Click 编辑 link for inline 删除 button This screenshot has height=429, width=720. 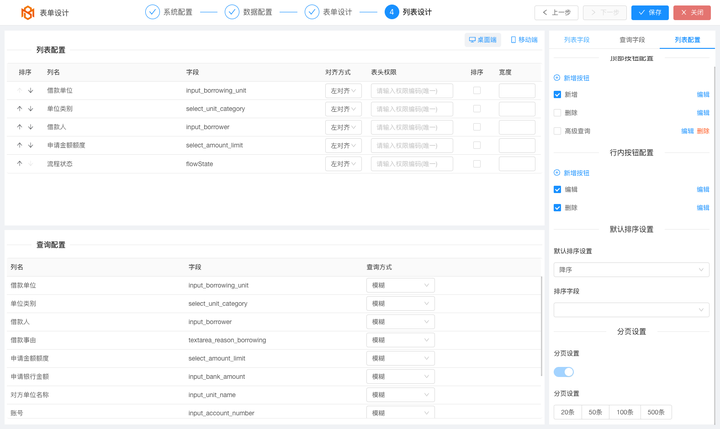(703, 208)
